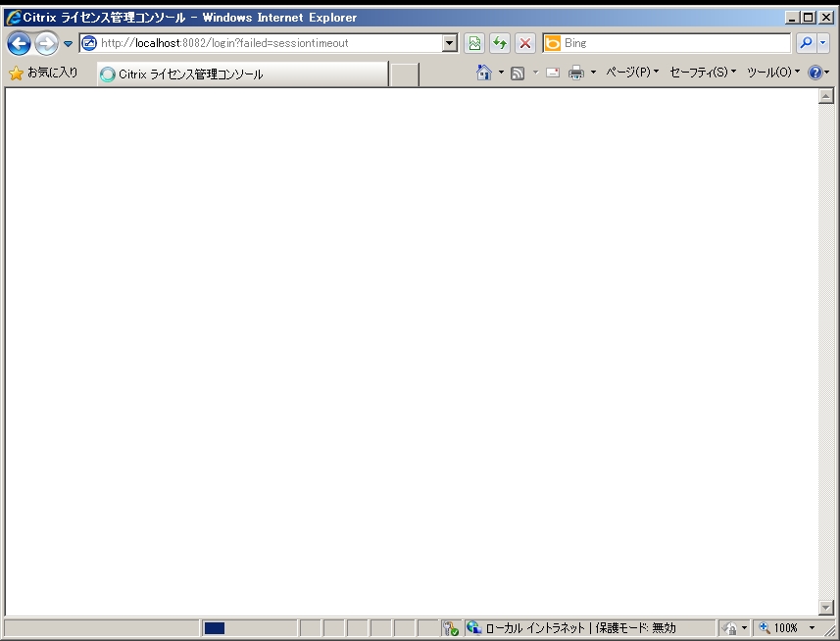Image resolution: width=840 pixels, height=641 pixels.
Task: Open a new blank tab
Action: pos(404,74)
